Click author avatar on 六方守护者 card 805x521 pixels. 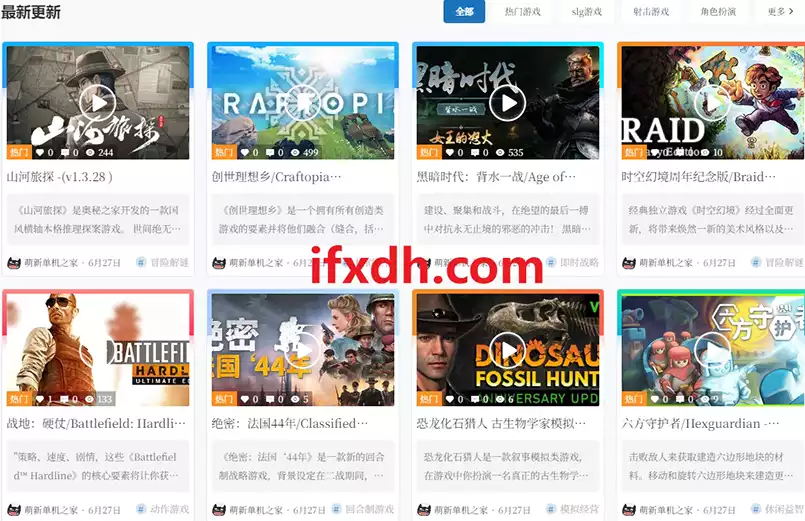pos(628,510)
